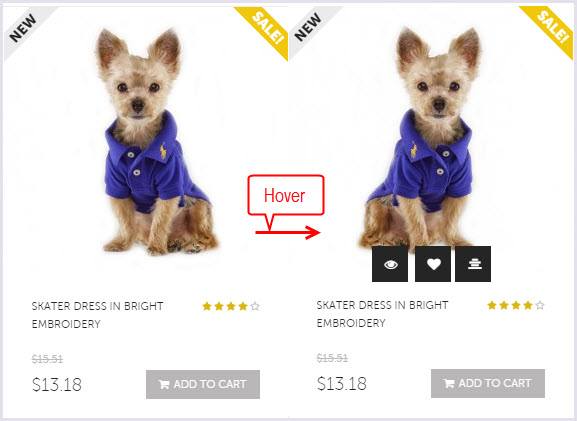
Task: Click cart icon in right Add to Cart button
Action: click(x=449, y=383)
